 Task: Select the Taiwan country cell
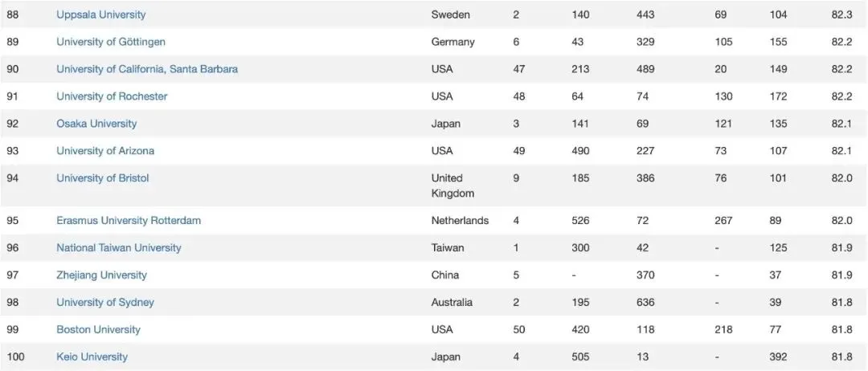(448, 247)
